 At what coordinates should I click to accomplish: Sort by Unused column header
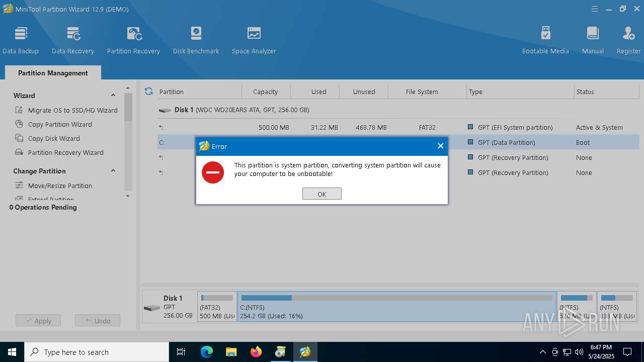point(364,92)
